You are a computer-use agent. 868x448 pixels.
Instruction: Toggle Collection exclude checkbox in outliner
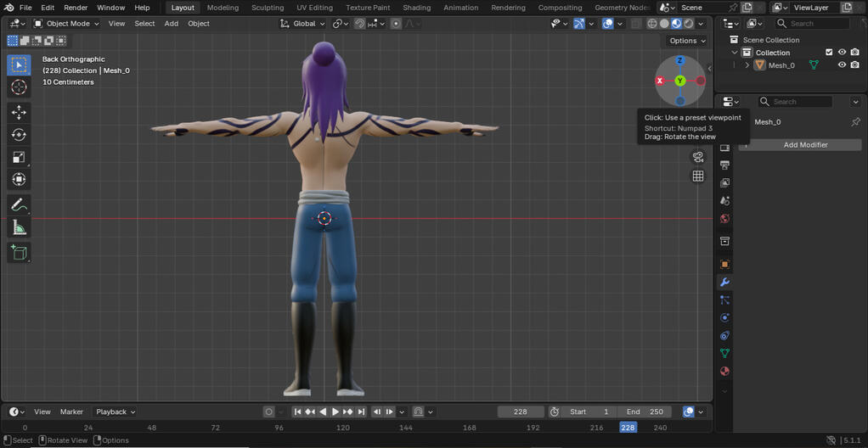(829, 52)
